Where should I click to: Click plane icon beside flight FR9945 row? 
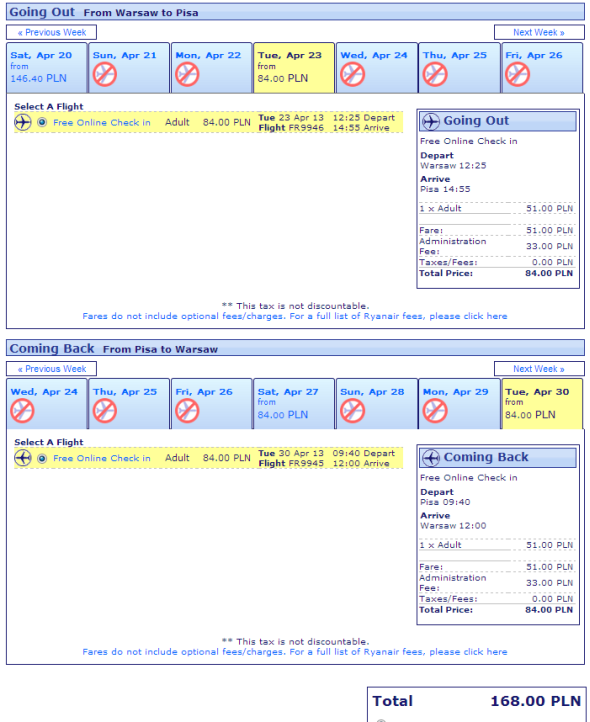coord(23,458)
